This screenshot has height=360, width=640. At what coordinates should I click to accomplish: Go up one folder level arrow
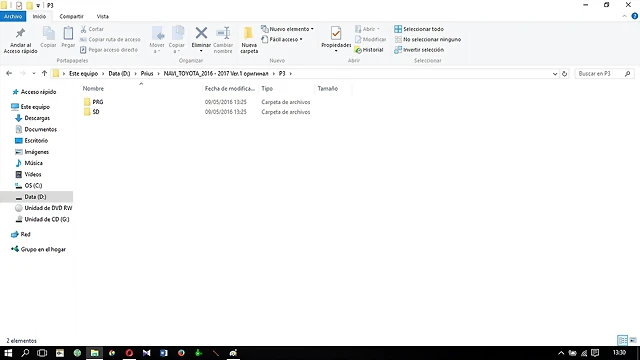click(x=44, y=73)
